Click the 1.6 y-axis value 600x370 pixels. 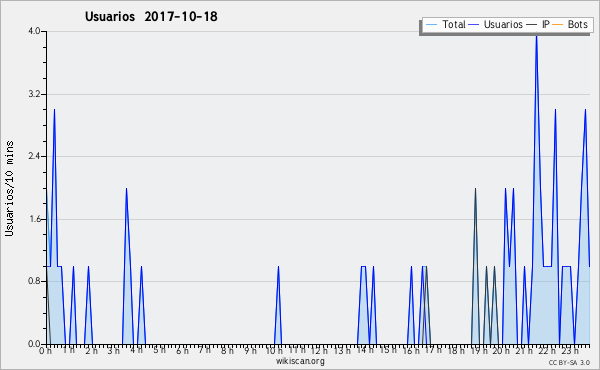[x=34, y=219]
